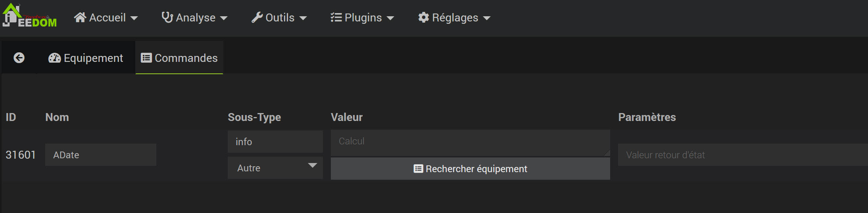Click the ADate name field
868x213 pixels.
pyautogui.click(x=100, y=155)
